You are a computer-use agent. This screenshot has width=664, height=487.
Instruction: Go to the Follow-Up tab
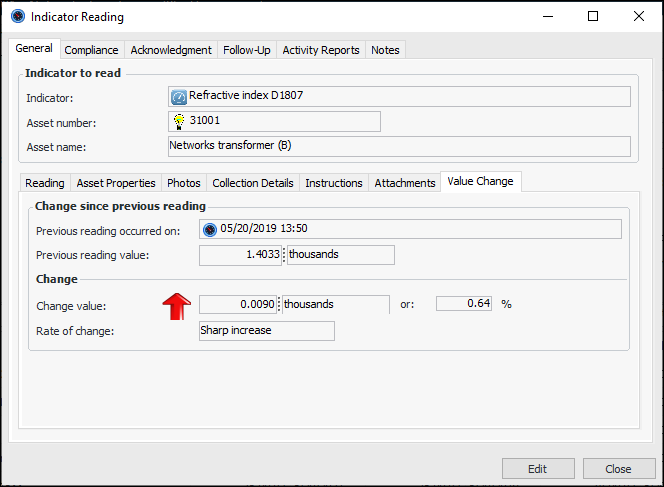tap(247, 50)
